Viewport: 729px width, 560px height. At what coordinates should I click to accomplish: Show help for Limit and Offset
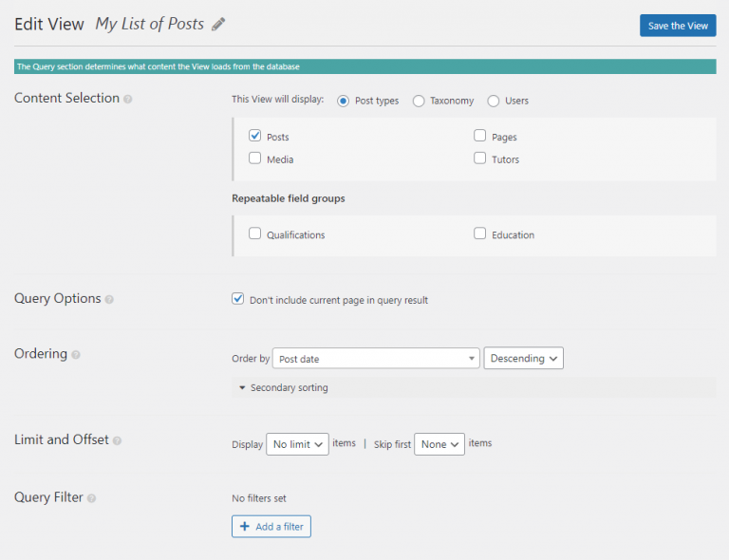point(118,440)
